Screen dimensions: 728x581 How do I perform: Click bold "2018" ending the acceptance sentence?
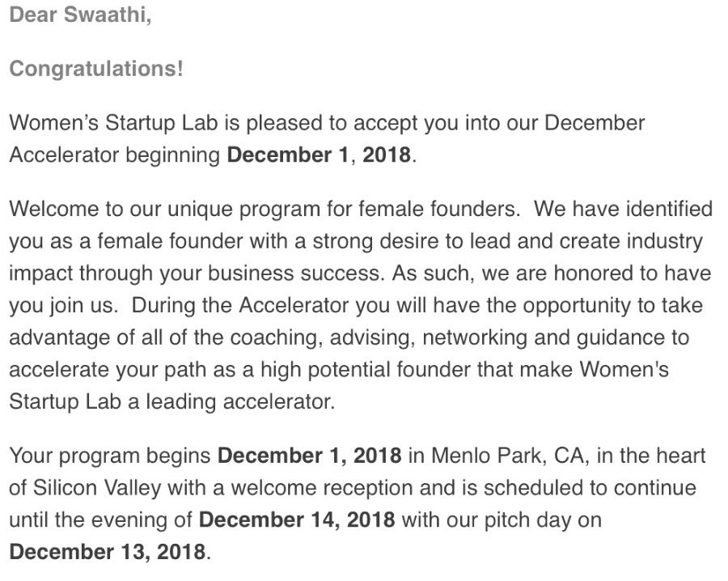point(387,155)
